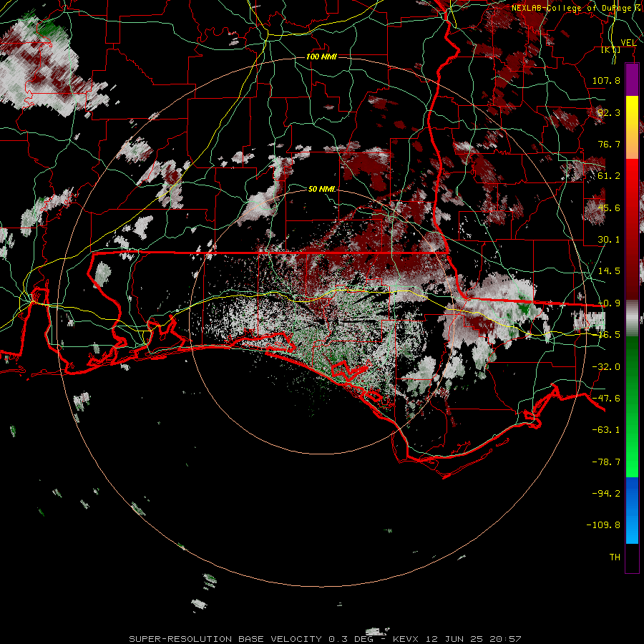
Task: Select the 14.5 legend value
Action: 609,271
